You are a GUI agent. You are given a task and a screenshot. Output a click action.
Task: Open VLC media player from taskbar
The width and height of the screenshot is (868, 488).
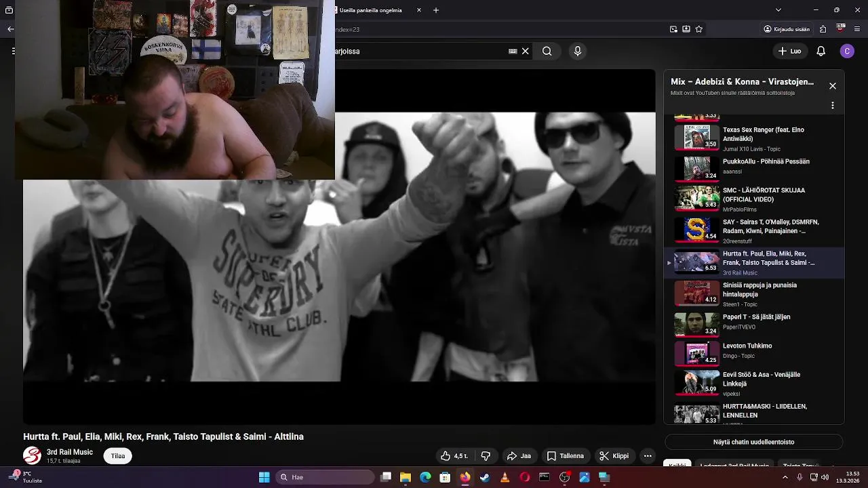pos(505,477)
